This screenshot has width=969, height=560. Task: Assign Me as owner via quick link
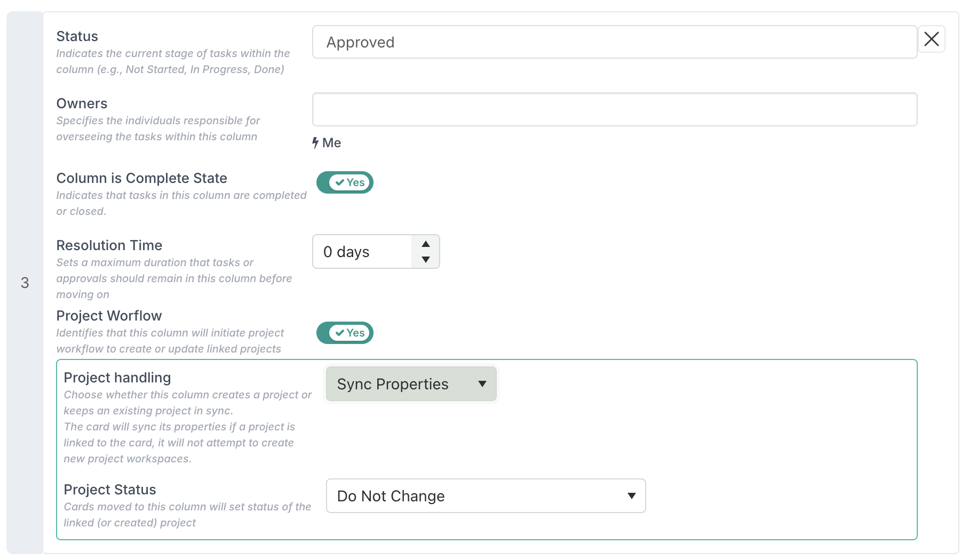tap(331, 143)
